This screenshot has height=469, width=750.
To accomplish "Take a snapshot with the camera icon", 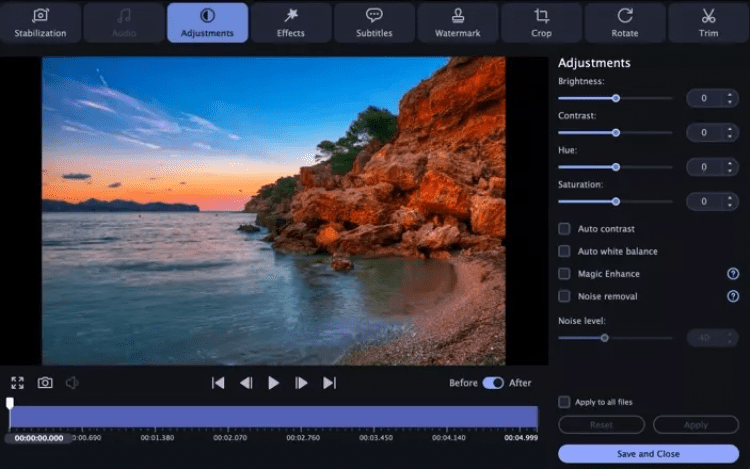I will pos(45,383).
